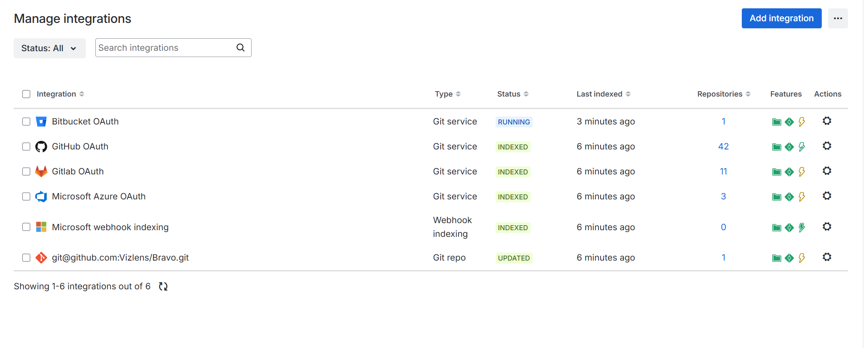Viewport: 868px width, 348px height.
Task: Click the RUNNING status badge
Action: click(x=514, y=122)
